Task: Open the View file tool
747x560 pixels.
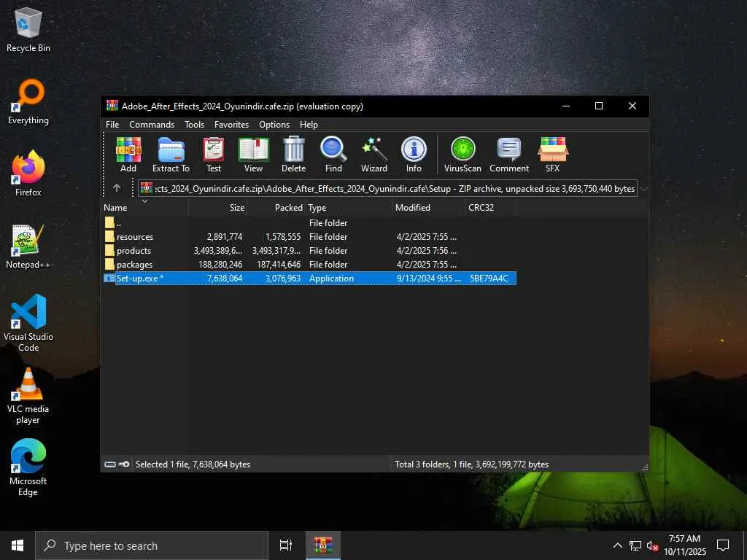Action: click(x=253, y=155)
